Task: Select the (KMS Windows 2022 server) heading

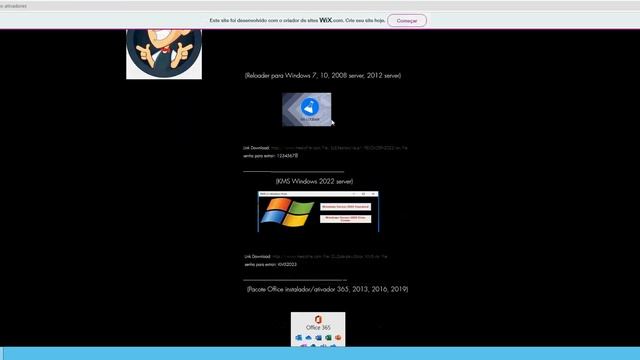Action: 314,181
